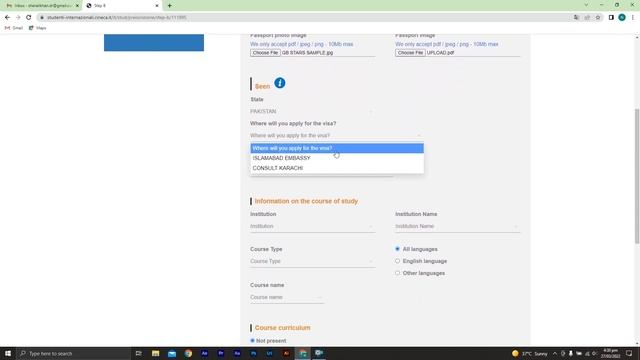Image resolution: width=640 pixels, height=360 pixels.
Task: Open the translate page icon in address bar
Action: point(576,18)
